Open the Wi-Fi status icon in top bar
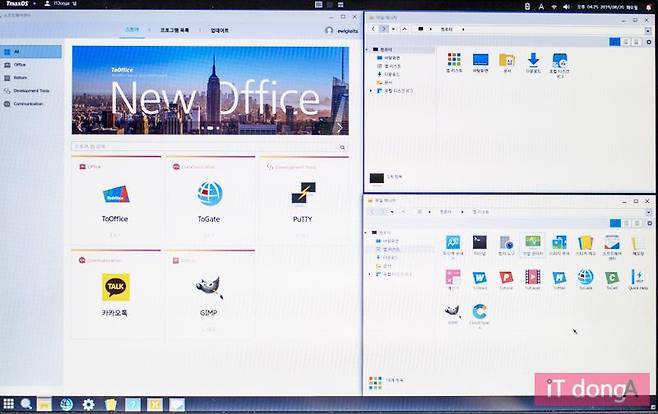The image size is (658, 414). coord(554,7)
